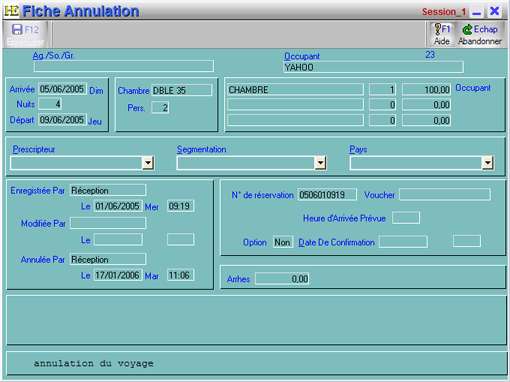Click the Pers. field showing 2
The width and height of the screenshot is (510, 382).
(160, 108)
